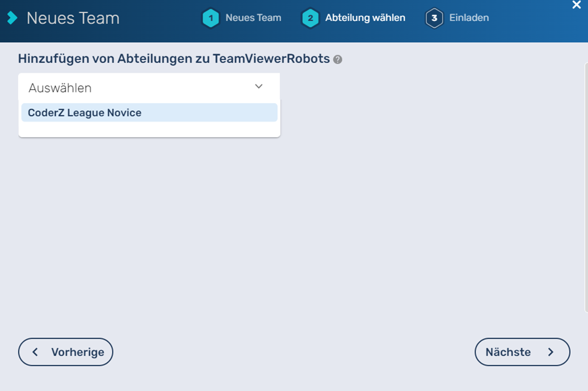Viewport: 588px width, 391px height.
Task: Click the step 1 hexagon icon
Action: tap(211, 18)
